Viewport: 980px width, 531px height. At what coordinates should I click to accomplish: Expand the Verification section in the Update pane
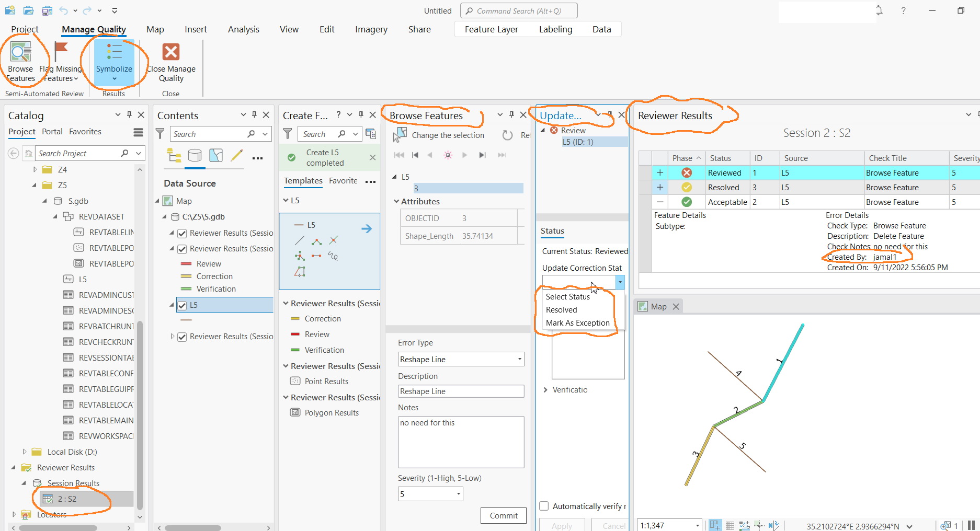click(545, 389)
